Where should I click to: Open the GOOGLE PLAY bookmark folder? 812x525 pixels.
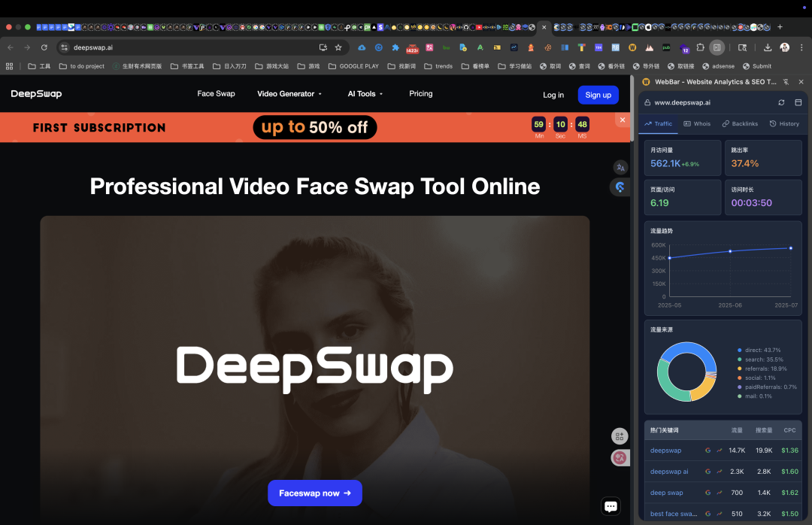click(x=353, y=66)
